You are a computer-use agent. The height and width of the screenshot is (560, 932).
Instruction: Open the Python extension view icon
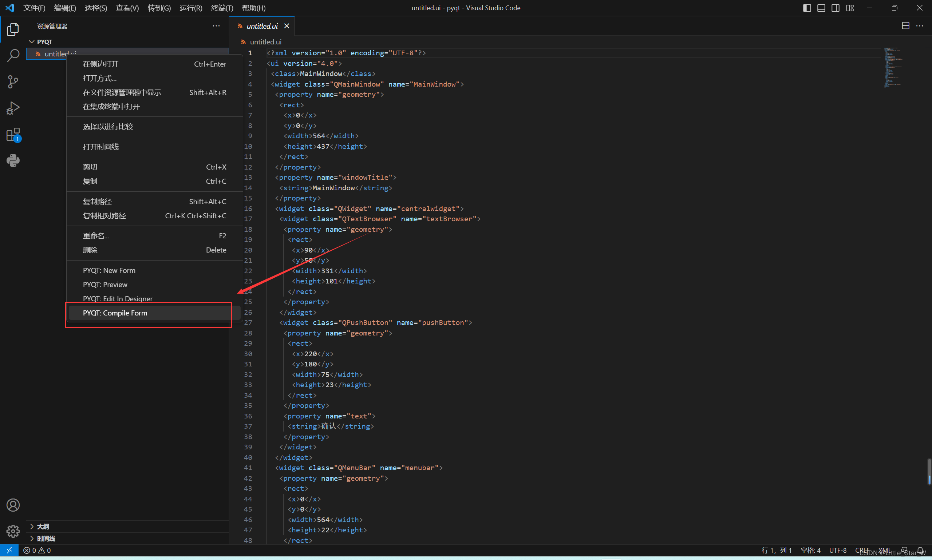(13, 160)
